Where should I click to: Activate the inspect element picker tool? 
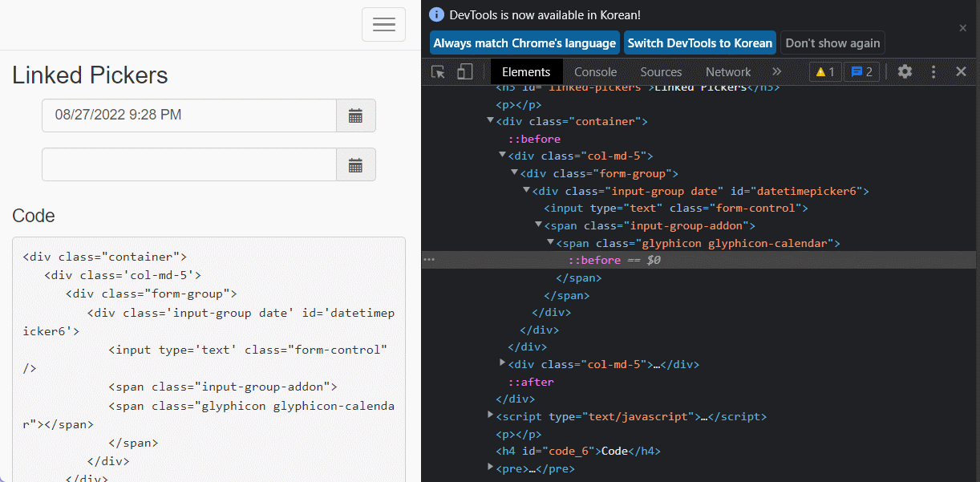click(438, 71)
